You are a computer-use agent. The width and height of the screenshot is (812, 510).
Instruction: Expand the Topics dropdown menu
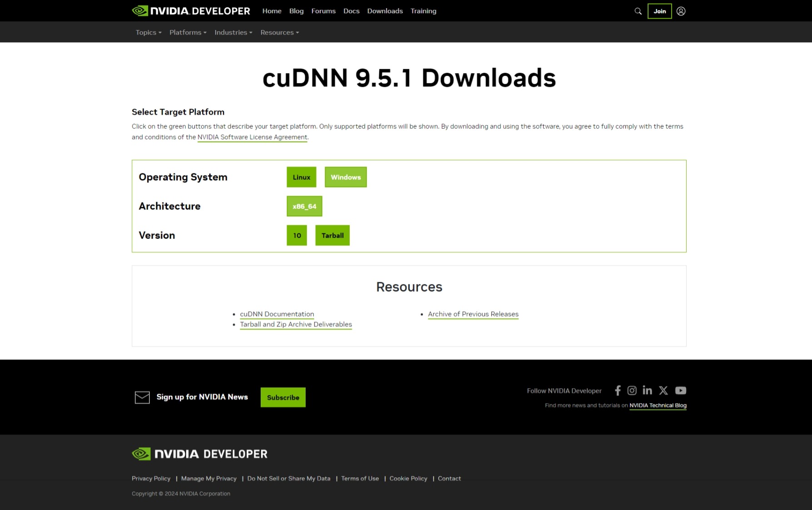tap(149, 33)
